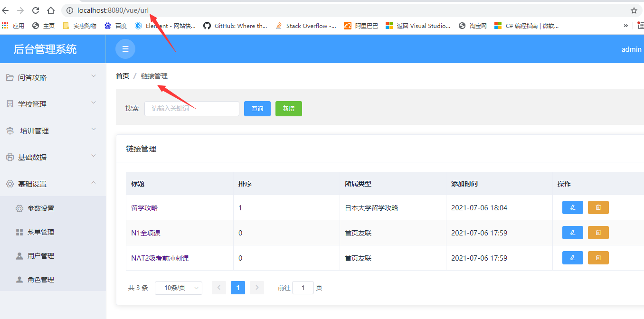Click the 查询 search button
This screenshot has width=644, height=319.
click(257, 109)
